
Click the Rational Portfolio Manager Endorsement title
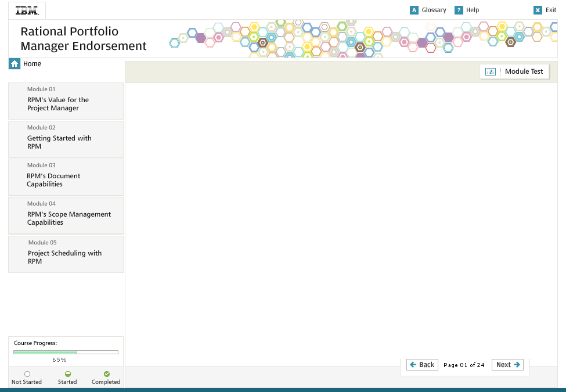[84, 39]
